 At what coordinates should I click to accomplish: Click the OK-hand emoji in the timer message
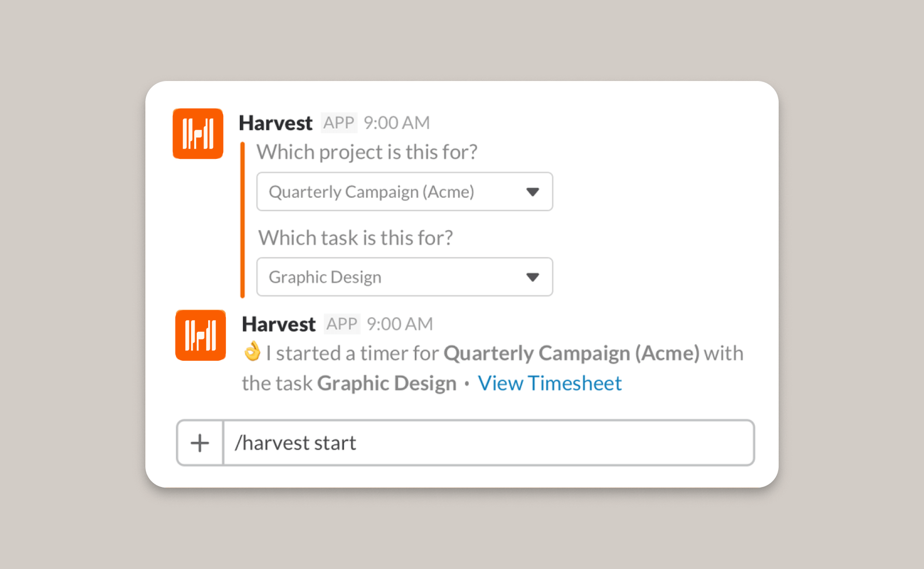[253, 352]
